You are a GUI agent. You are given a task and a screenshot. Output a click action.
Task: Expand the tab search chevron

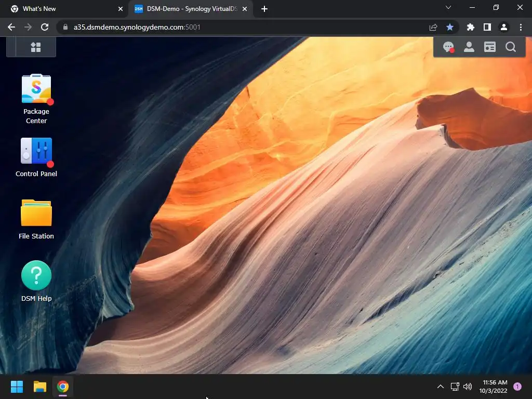(x=448, y=7)
